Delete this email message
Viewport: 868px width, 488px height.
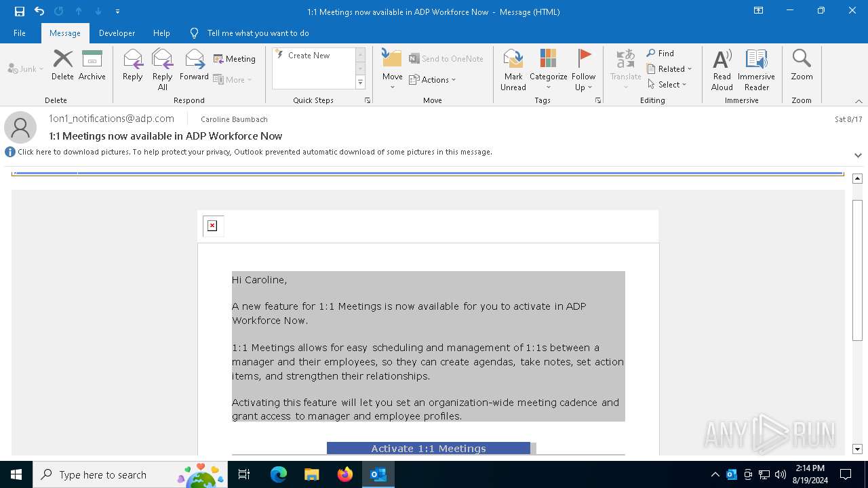pos(62,65)
